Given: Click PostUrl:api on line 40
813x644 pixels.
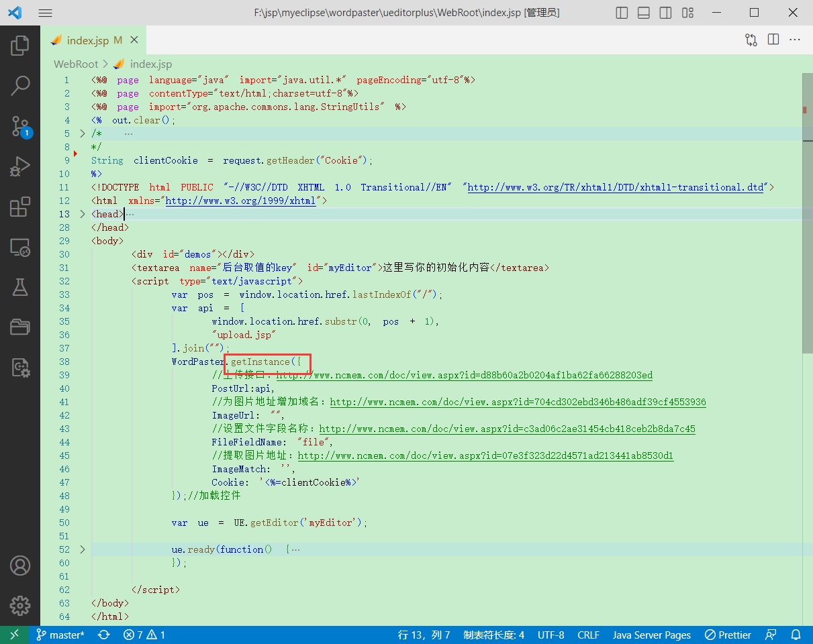Looking at the screenshot, I should [x=242, y=388].
